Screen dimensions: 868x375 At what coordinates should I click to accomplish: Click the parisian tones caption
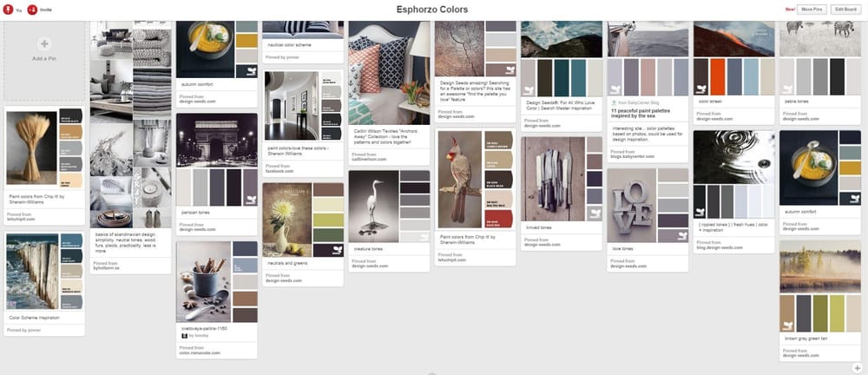click(195, 212)
